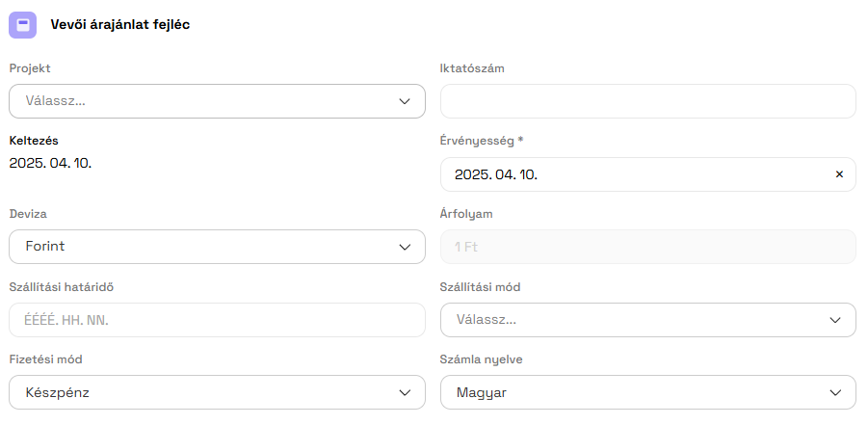Image resolution: width=868 pixels, height=425 pixels.
Task: Click the chevron arrow in Szállítási mód
Action: (835, 320)
